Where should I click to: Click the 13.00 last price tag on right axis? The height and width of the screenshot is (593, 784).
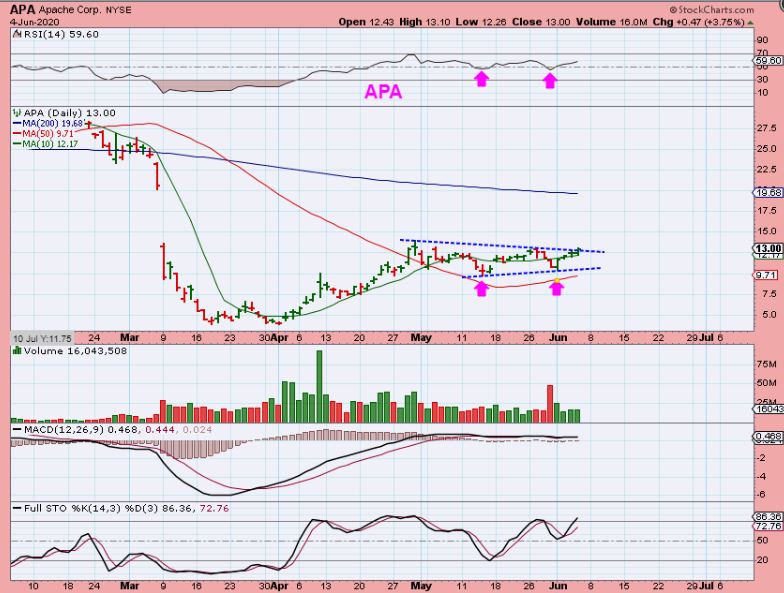[768, 248]
